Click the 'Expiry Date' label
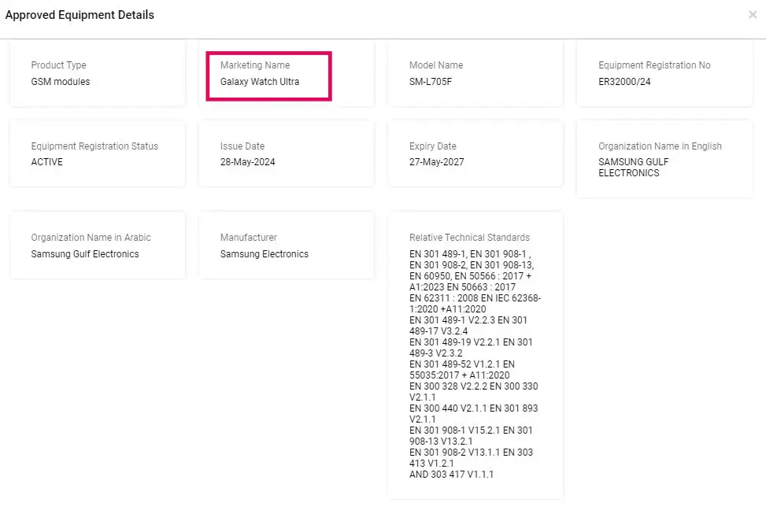766x532 pixels. 433,146
